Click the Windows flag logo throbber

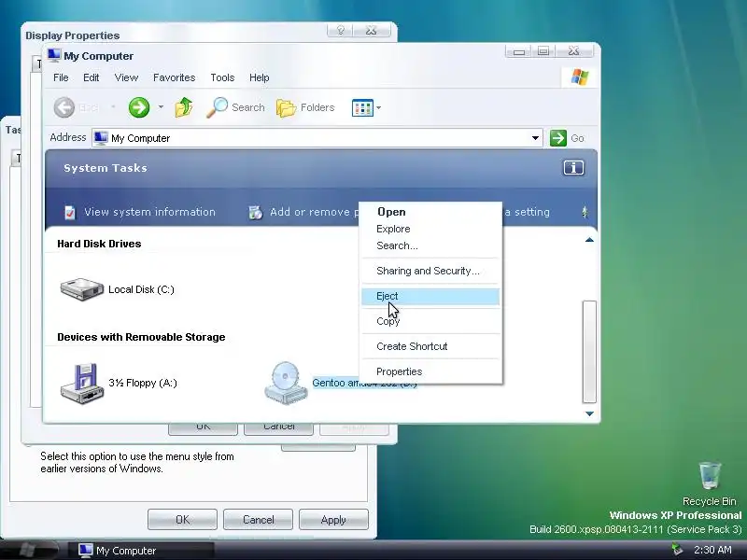click(x=579, y=77)
